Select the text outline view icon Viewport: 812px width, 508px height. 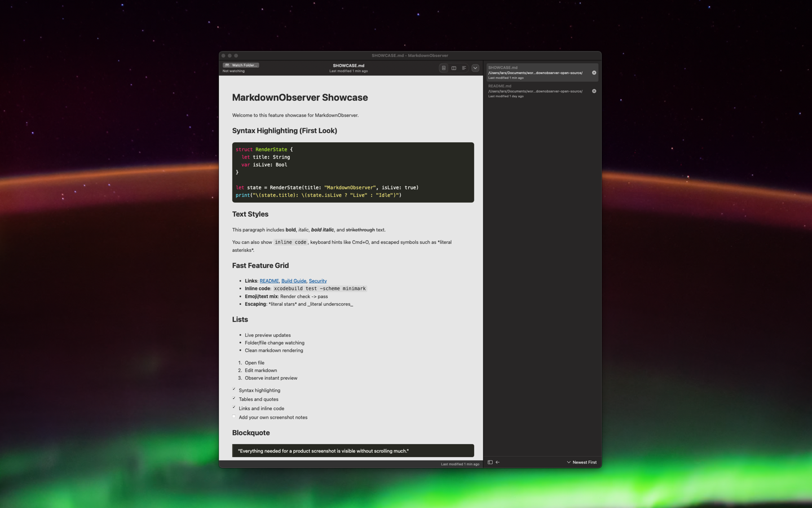(x=464, y=68)
